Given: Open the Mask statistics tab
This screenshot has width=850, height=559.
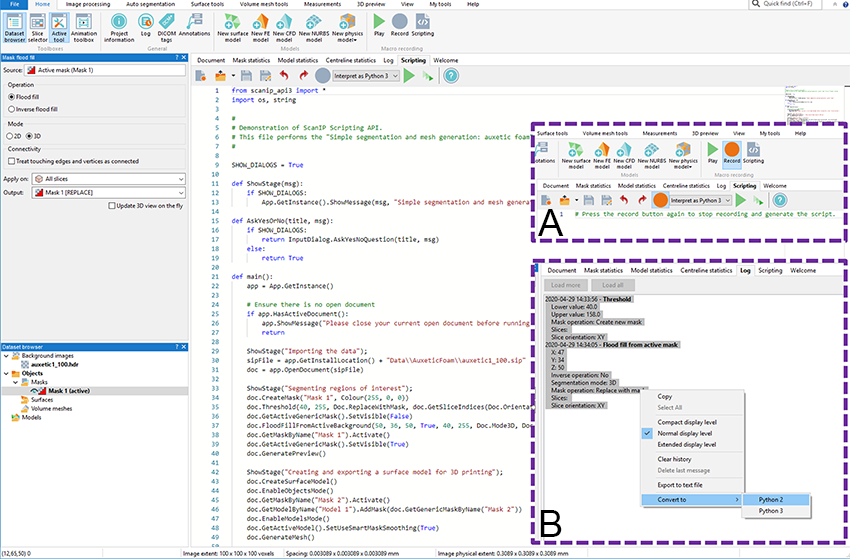Looking at the screenshot, I should tap(251, 60).
